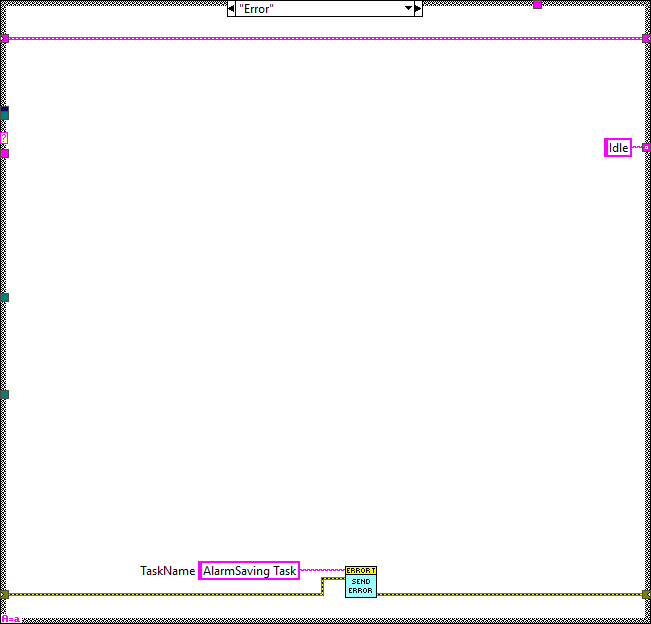Go to previous case with left arrow

pyautogui.click(x=231, y=8)
